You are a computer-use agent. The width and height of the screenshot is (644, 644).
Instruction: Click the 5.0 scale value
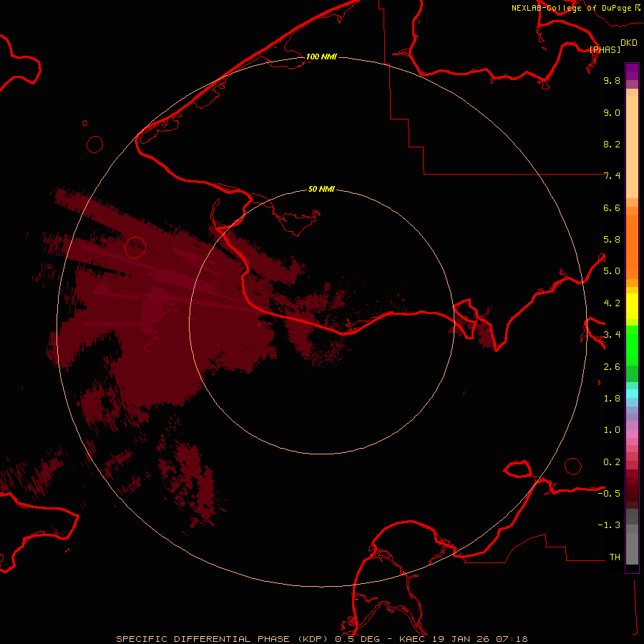(x=612, y=271)
